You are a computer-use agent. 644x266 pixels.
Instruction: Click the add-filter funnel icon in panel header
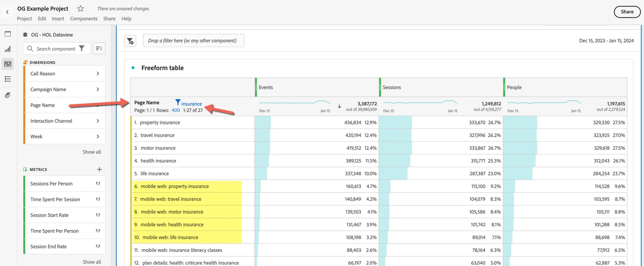(x=130, y=41)
